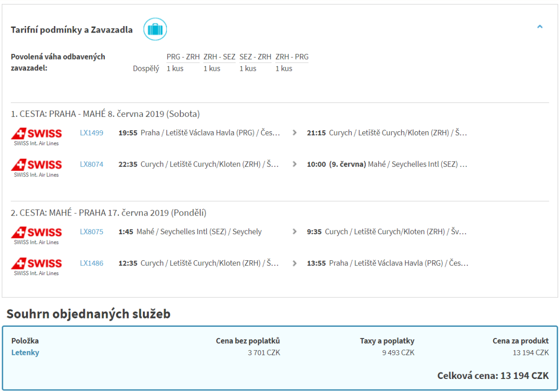Click SWISS logo for flight LX1499
Viewport: 559px width, 392px height.
[36, 136]
